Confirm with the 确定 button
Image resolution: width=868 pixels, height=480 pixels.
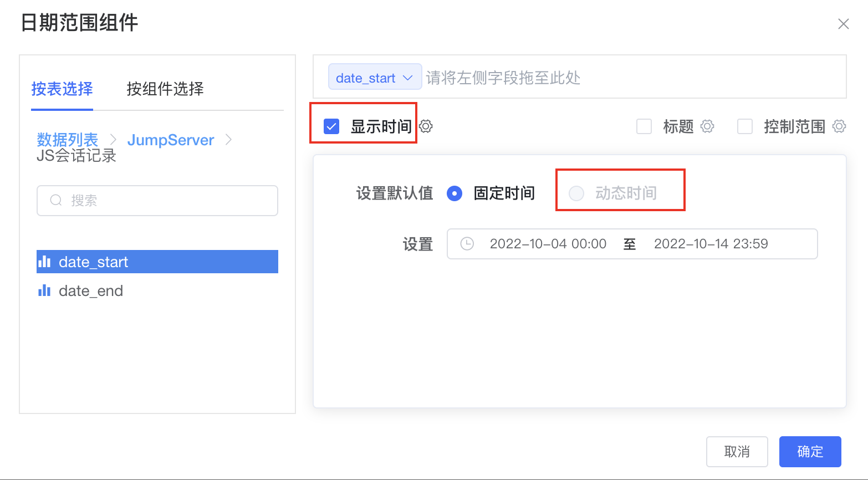tap(810, 452)
